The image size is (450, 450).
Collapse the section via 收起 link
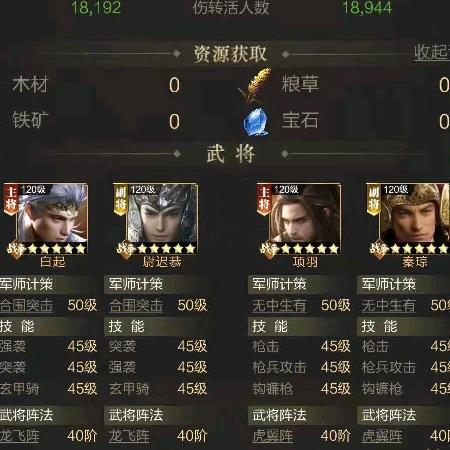point(432,53)
